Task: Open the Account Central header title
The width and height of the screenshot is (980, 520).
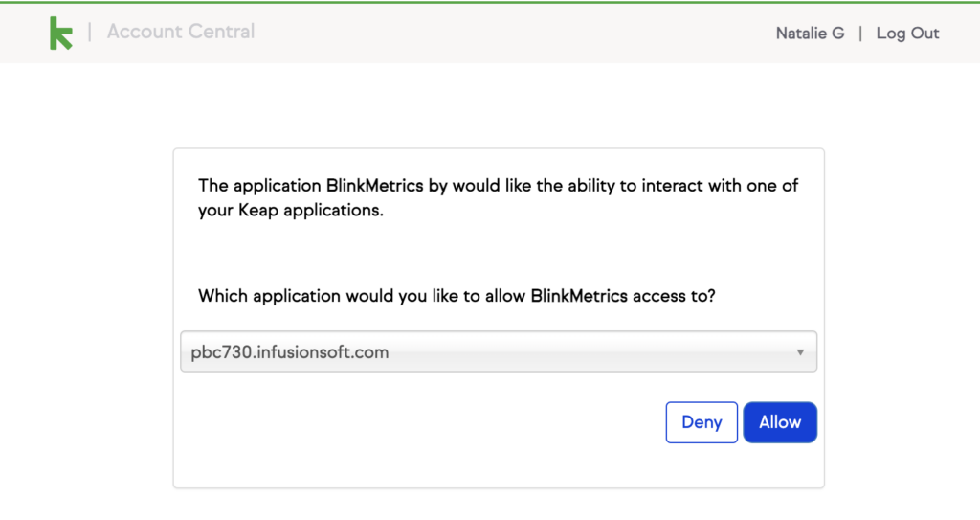Action: pos(181,32)
